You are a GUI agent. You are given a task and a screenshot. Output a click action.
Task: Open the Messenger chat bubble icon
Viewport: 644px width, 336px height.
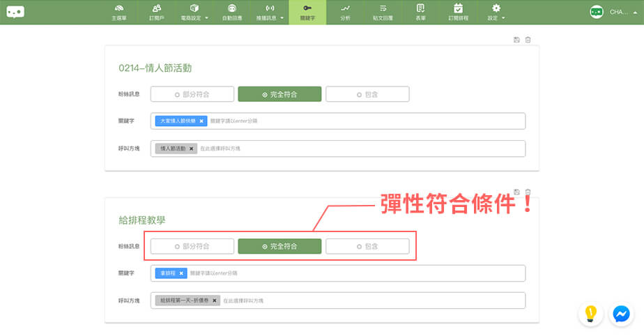(x=621, y=314)
